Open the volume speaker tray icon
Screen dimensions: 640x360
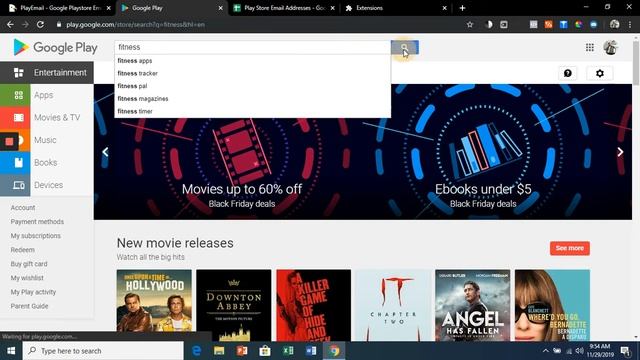[580, 351]
